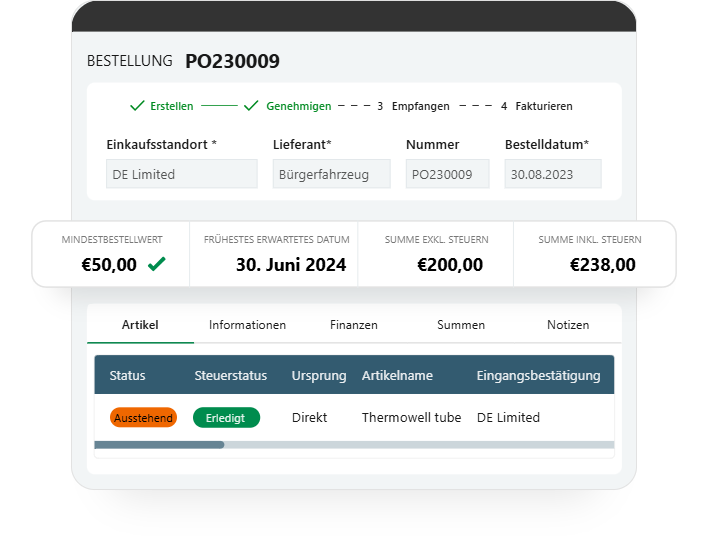Click the green Erledigt tax status badge
Image resolution: width=708 pixels, height=536 pixels.
point(226,418)
